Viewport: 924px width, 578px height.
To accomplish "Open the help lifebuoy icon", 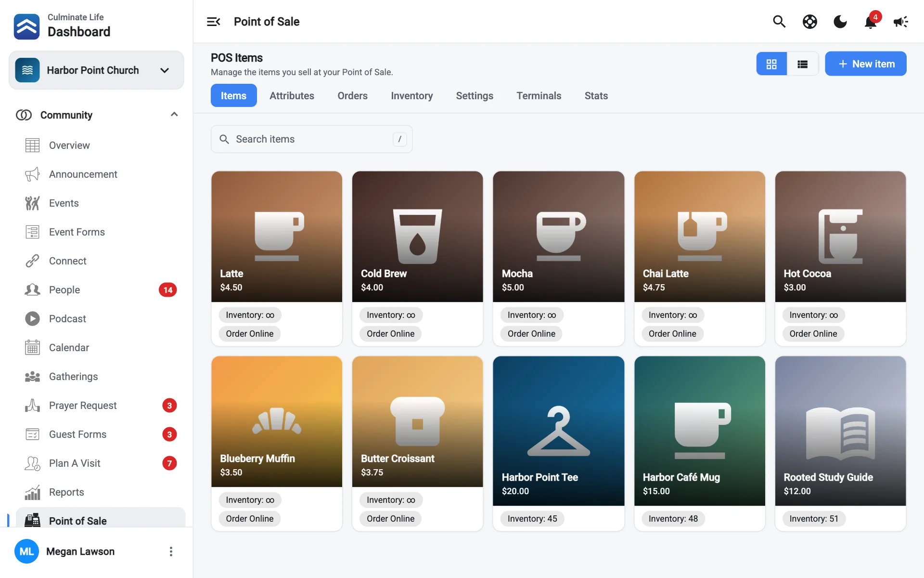I will (810, 22).
